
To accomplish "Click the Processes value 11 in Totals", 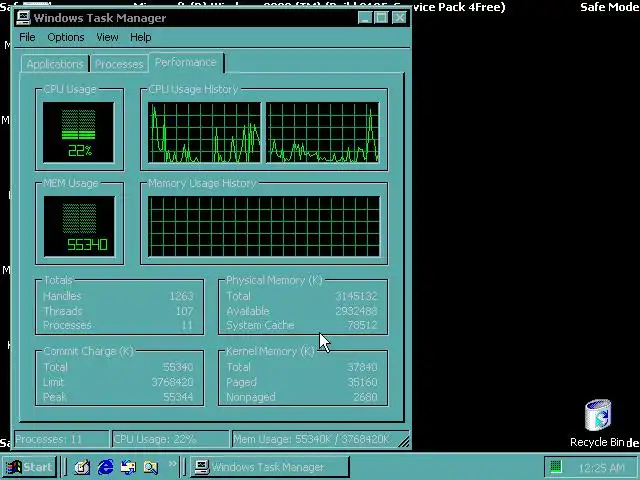I will pos(187,325).
